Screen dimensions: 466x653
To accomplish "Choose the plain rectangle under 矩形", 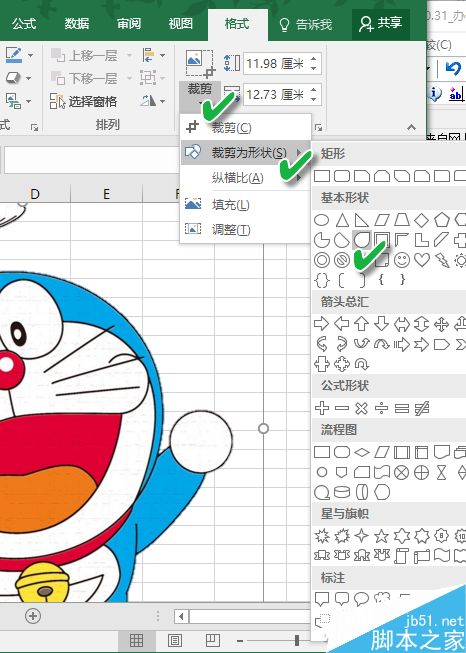I will coord(321,176).
